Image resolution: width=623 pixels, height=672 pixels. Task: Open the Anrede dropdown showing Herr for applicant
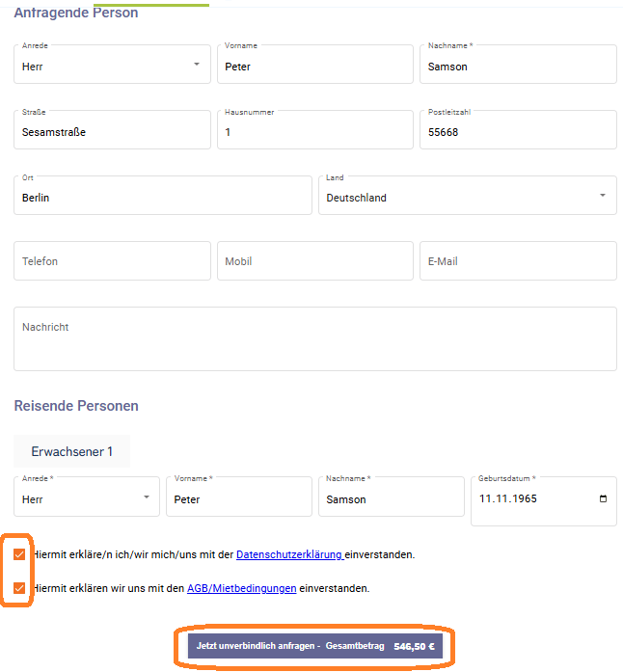[x=112, y=64]
